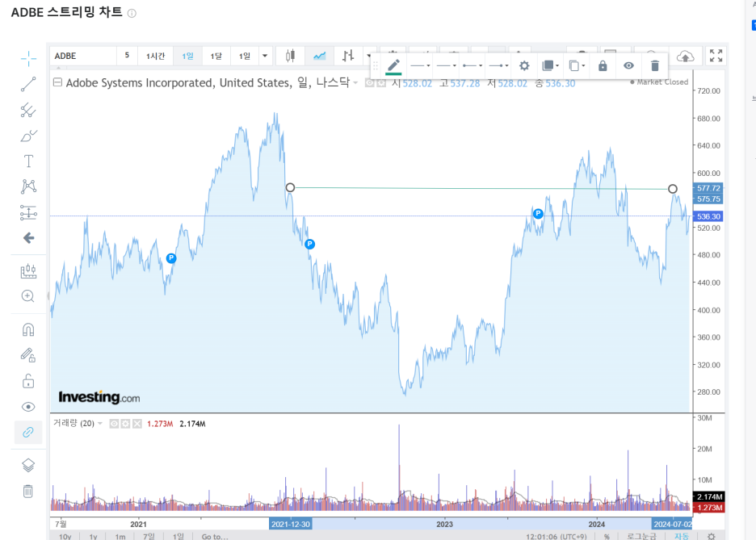
Task: Click the cloud save chart icon
Action: pos(685,57)
